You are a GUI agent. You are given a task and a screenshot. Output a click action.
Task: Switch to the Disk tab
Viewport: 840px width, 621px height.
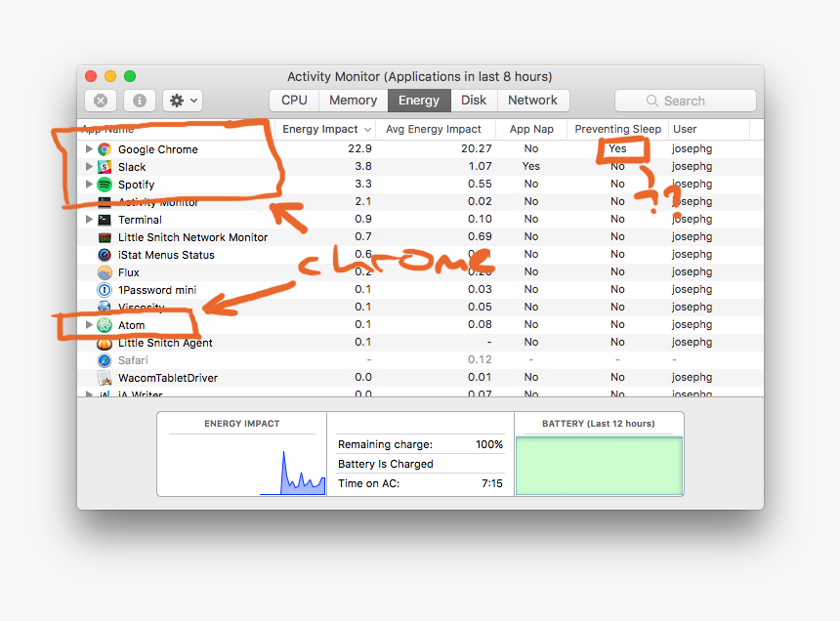click(474, 101)
